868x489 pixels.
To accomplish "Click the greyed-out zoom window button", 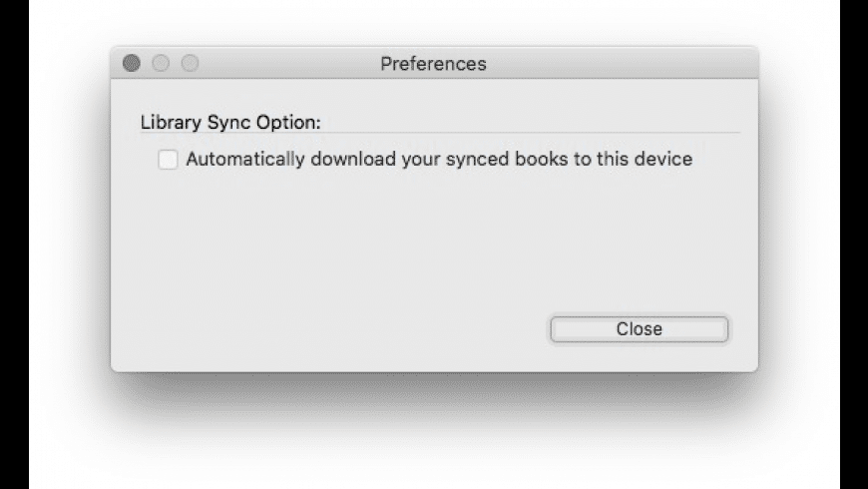I will tap(189, 64).
